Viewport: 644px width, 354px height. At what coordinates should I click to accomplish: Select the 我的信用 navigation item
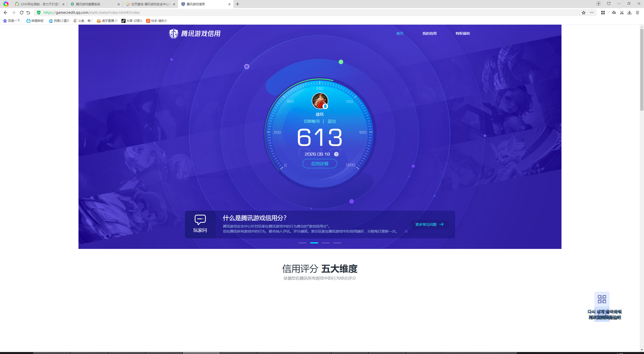(x=429, y=33)
